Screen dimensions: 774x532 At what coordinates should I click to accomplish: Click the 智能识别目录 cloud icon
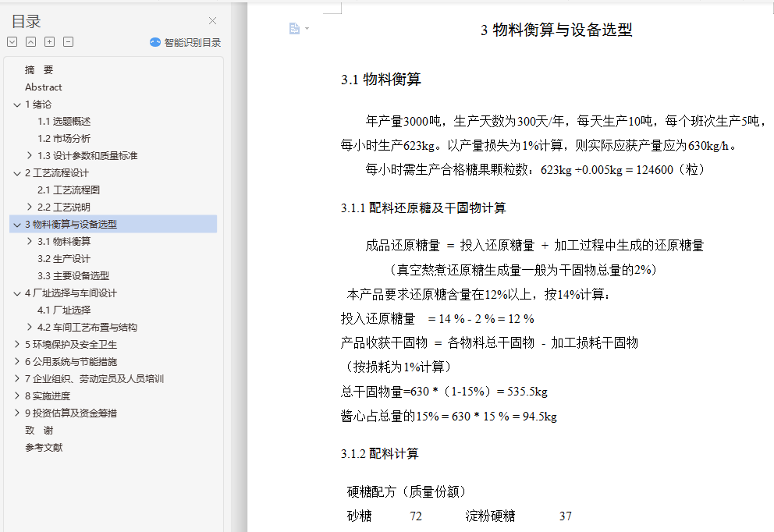[x=155, y=42]
